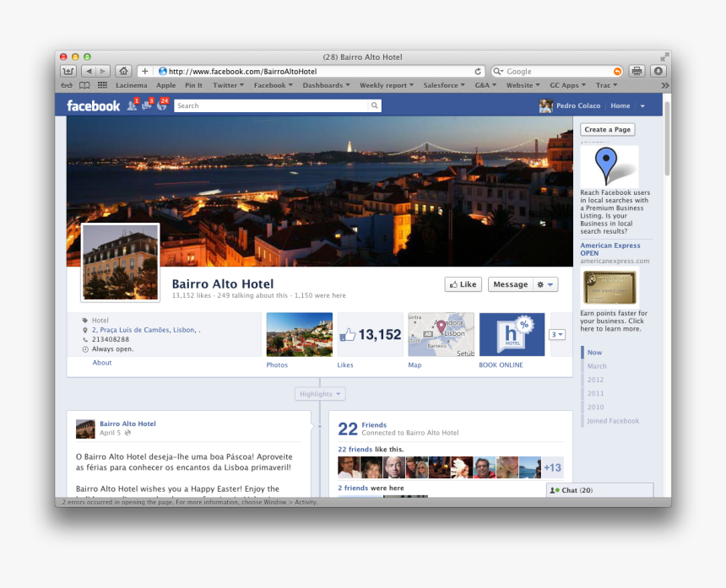Select Now in the timeline
The width and height of the screenshot is (726, 588).
click(594, 353)
